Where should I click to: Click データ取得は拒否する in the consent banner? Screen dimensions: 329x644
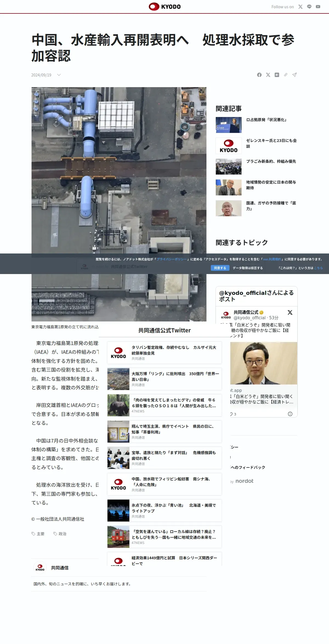(x=248, y=268)
